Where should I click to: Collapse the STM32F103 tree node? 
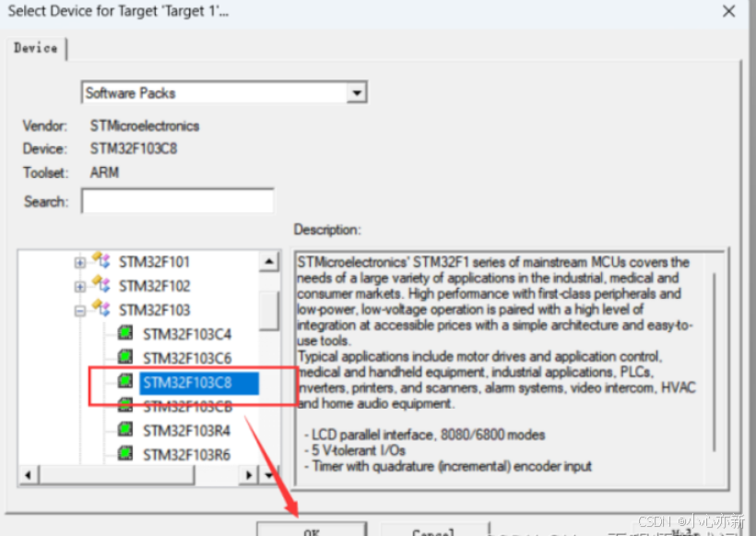(80, 311)
